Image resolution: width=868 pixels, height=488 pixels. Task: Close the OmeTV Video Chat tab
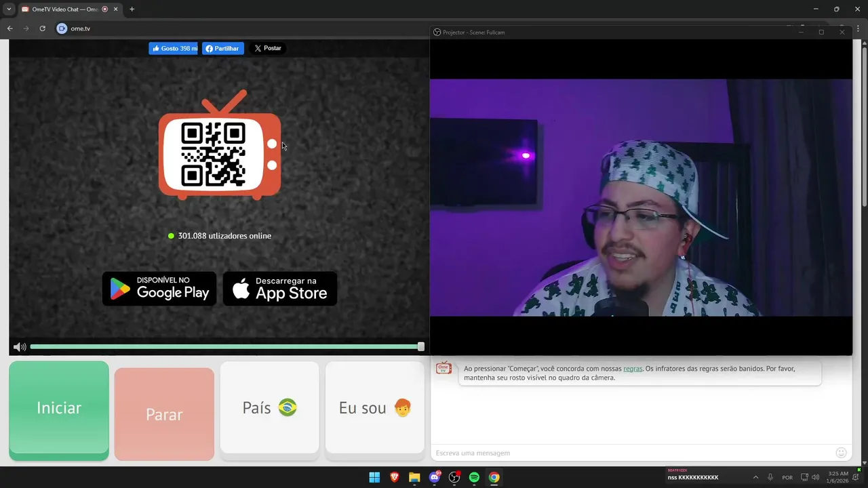click(x=115, y=9)
